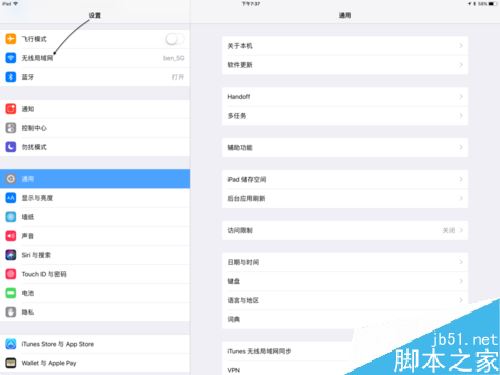Screen dimensions: 500x375
Task: Open the 后台应用刷新 text label
Action: (246, 198)
